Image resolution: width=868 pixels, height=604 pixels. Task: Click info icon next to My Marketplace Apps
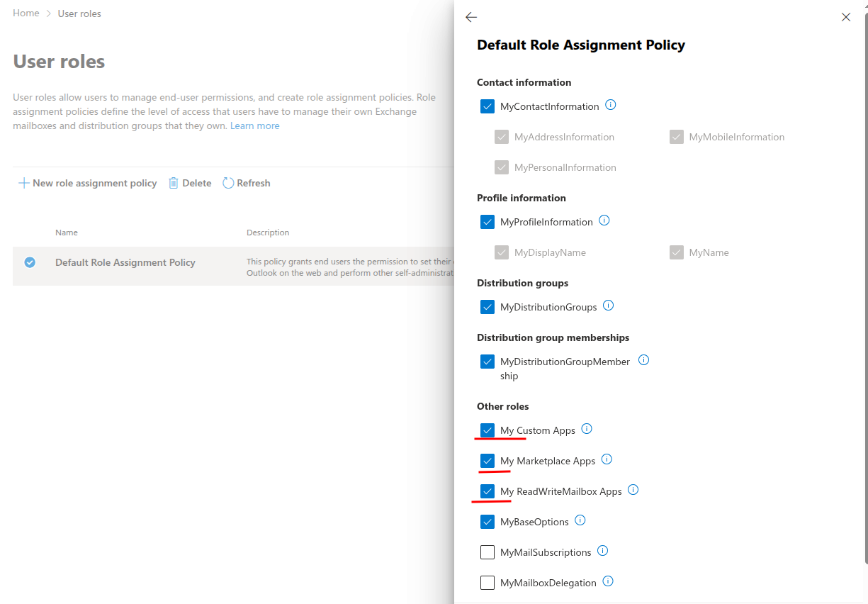coord(607,460)
